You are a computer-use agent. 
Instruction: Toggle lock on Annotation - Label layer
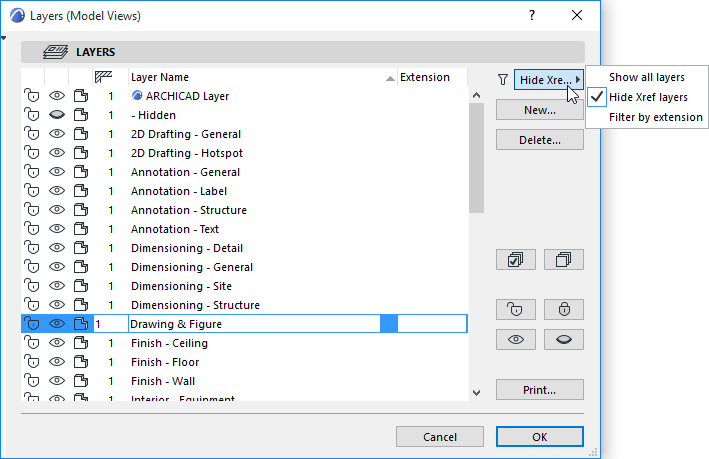pos(32,191)
